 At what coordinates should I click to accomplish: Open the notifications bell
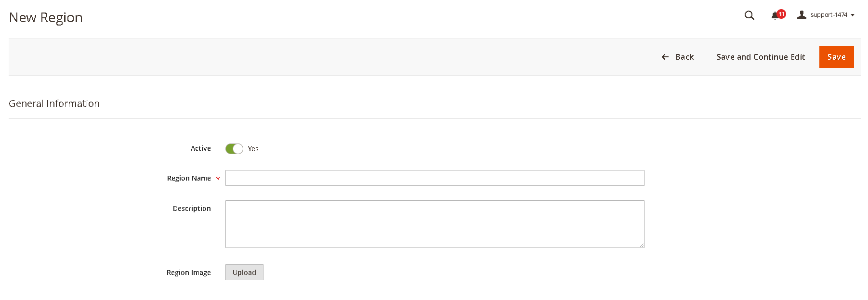click(x=775, y=16)
